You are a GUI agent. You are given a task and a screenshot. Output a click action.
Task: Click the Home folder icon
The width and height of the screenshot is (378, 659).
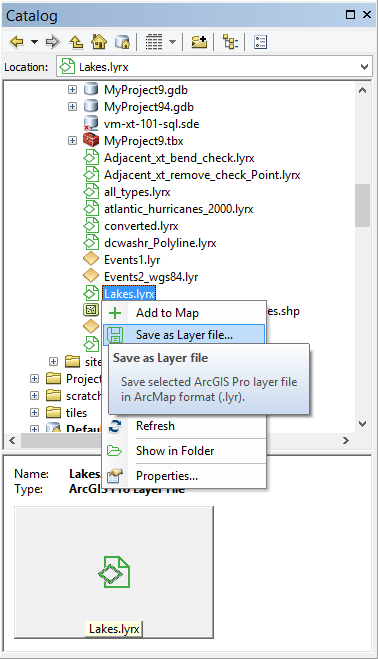(99, 42)
